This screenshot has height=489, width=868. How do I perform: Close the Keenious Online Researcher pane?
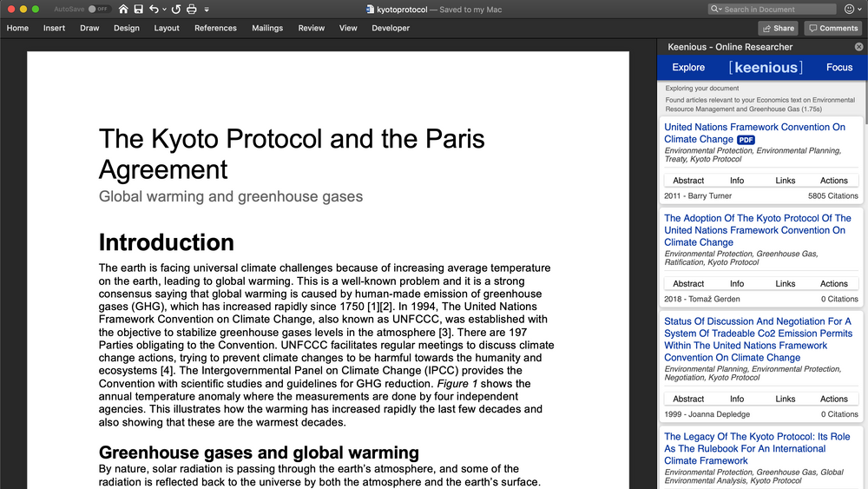point(858,47)
